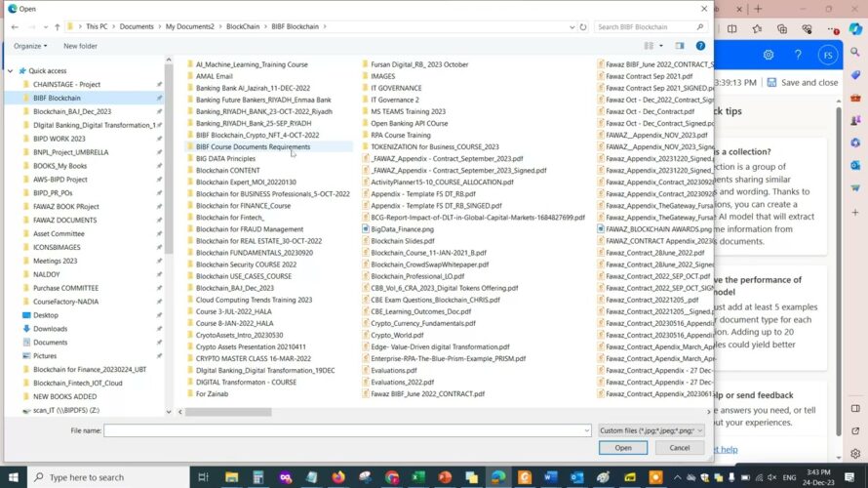
Task: Open the FS profile avatar
Action: [828, 55]
